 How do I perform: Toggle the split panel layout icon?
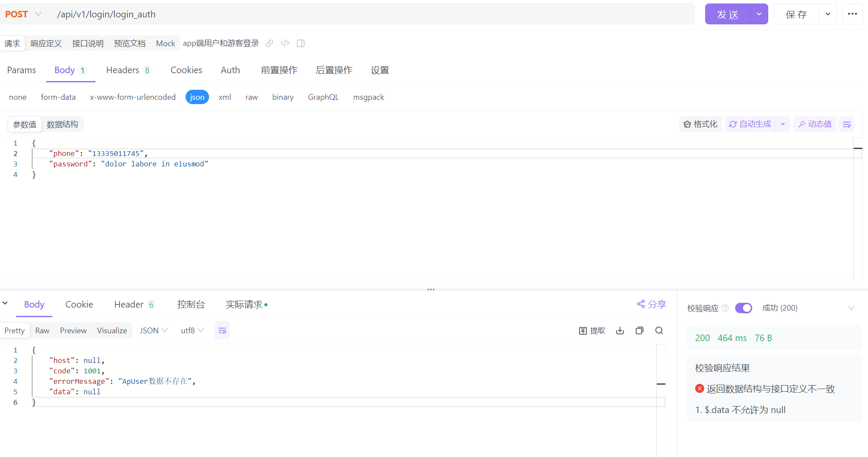tap(301, 43)
